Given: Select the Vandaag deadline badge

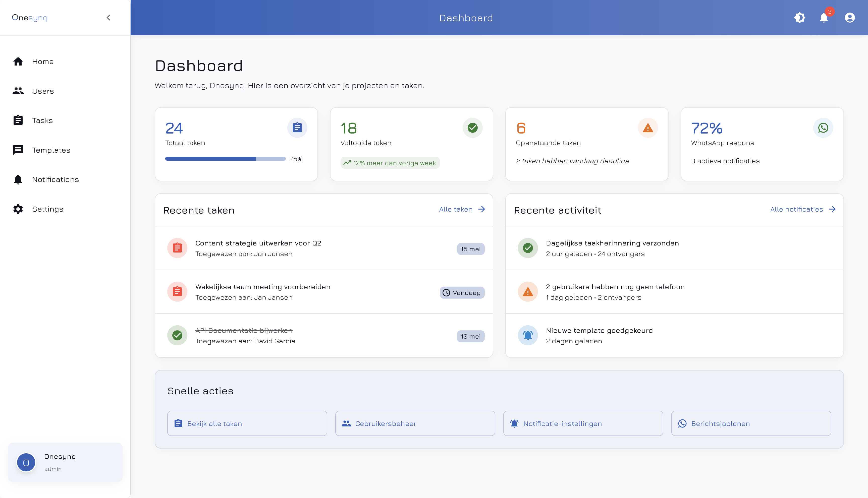Looking at the screenshot, I should tap(462, 292).
